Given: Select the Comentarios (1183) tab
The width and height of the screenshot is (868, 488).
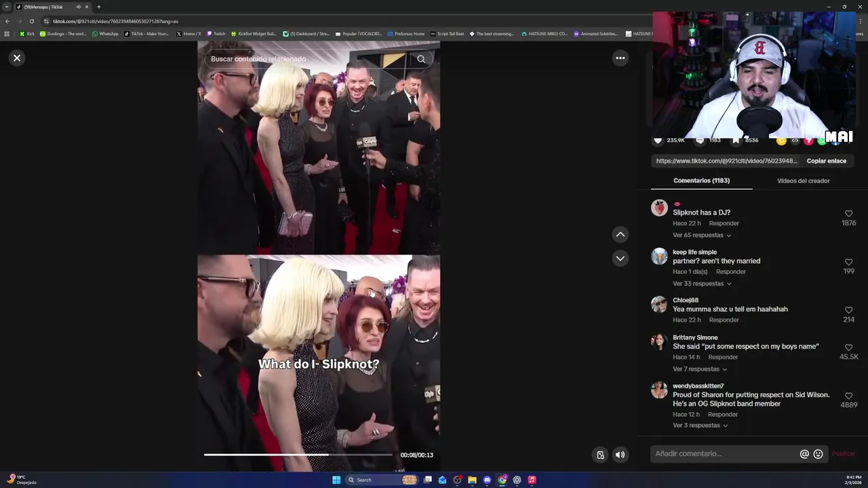Looking at the screenshot, I should [x=701, y=181].
